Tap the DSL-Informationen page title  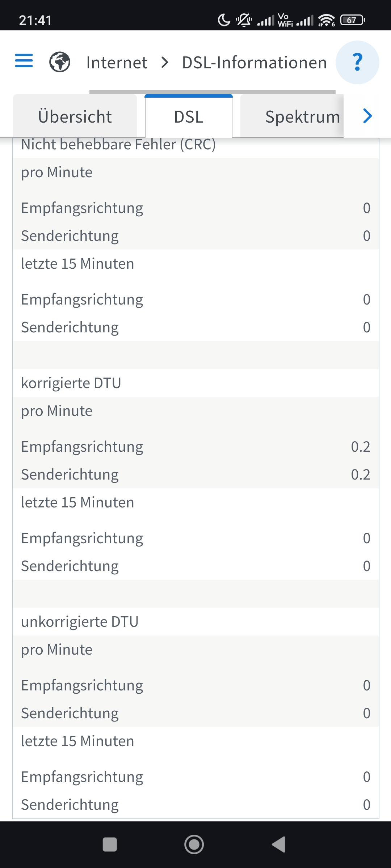pos(254,63)
